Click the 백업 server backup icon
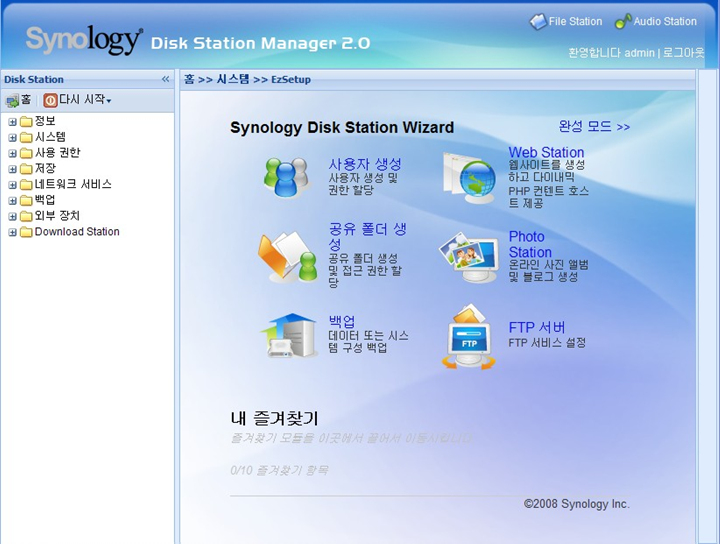 (x=289, y=335)
